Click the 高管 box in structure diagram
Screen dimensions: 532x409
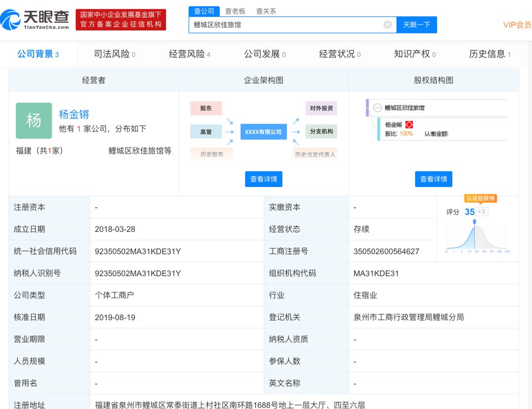(206, 131)
